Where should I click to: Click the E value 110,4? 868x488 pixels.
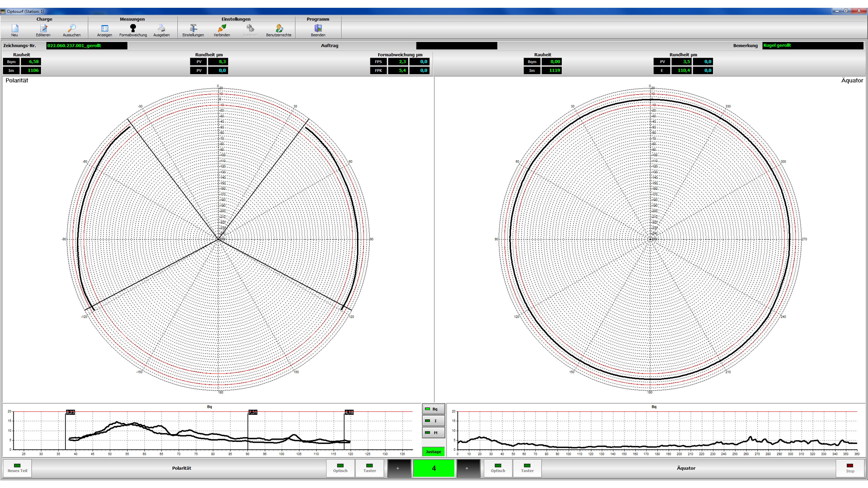point(682,70)
